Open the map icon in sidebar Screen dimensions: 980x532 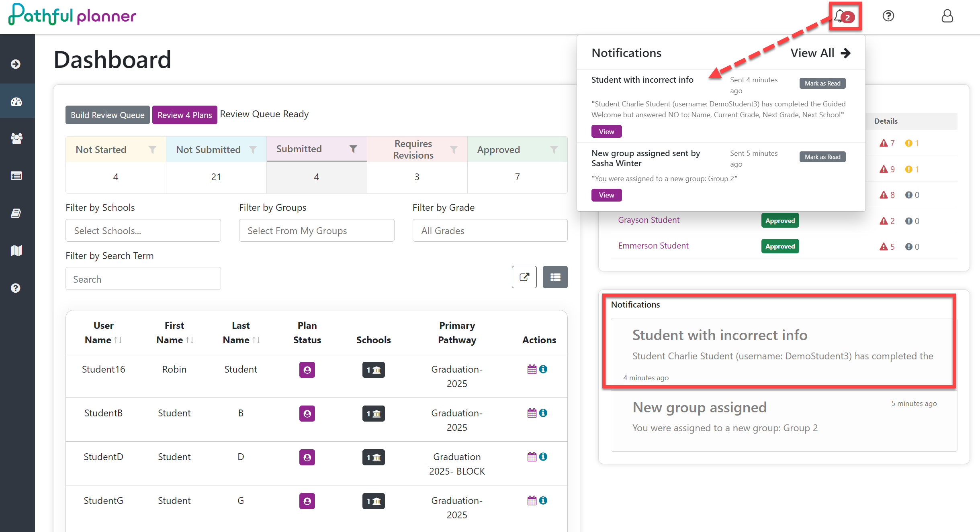pyautogui.click(x=16, y=251)
